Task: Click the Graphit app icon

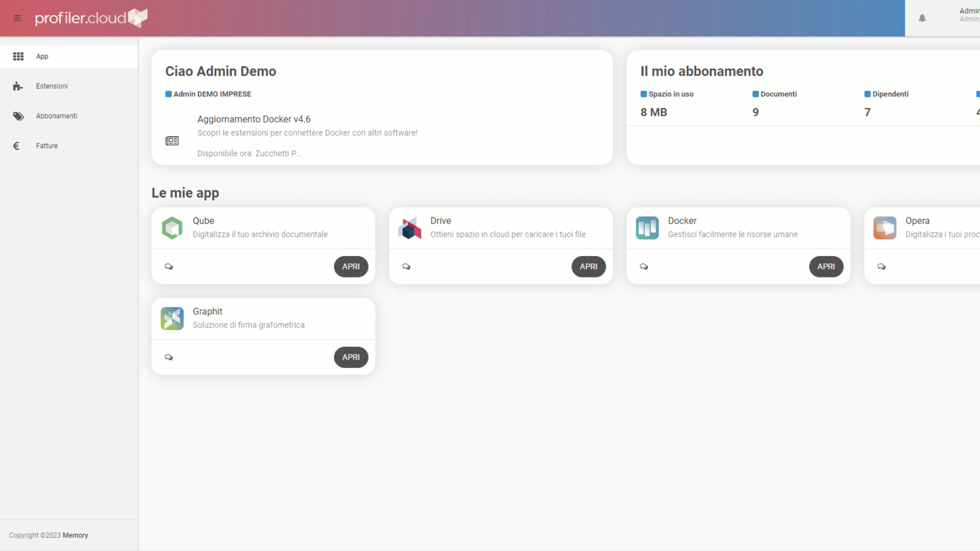Action: pyautogui.click(x=172, y=318)
